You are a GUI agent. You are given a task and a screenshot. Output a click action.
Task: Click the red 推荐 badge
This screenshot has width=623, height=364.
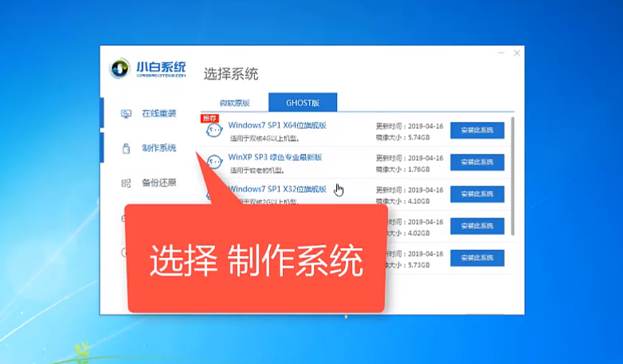point(210,119)
